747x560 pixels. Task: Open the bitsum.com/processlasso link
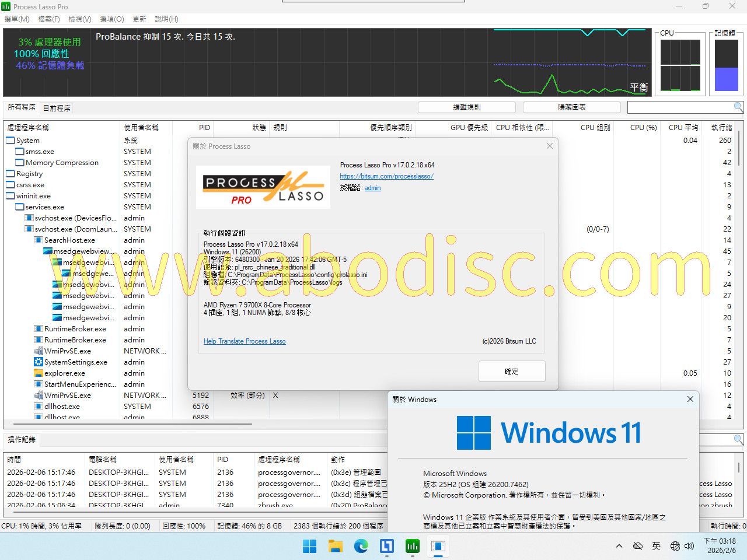pyautogui.click(x=386, y=176)
